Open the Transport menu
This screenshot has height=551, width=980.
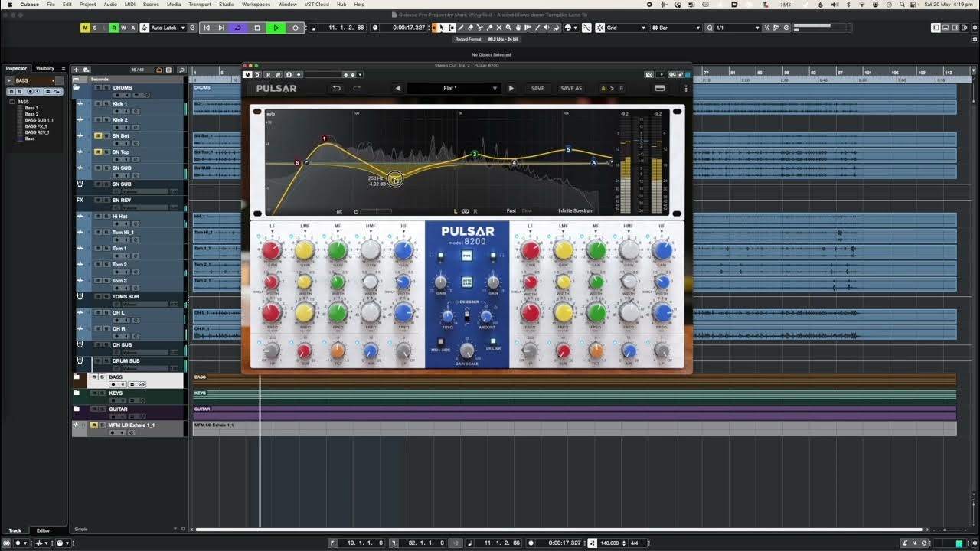[200, 5]
